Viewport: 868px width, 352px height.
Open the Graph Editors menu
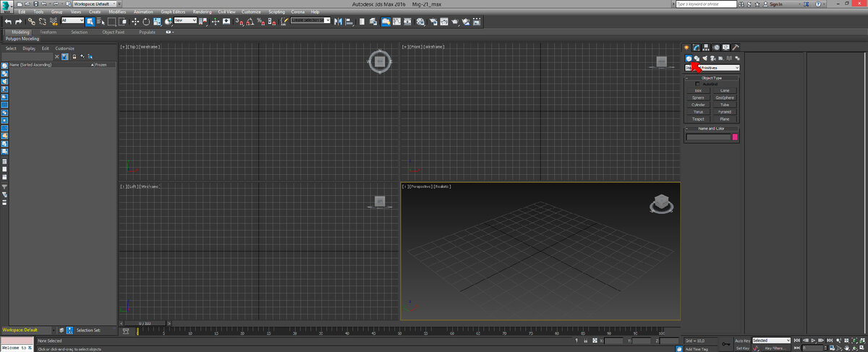coord(174,12)
